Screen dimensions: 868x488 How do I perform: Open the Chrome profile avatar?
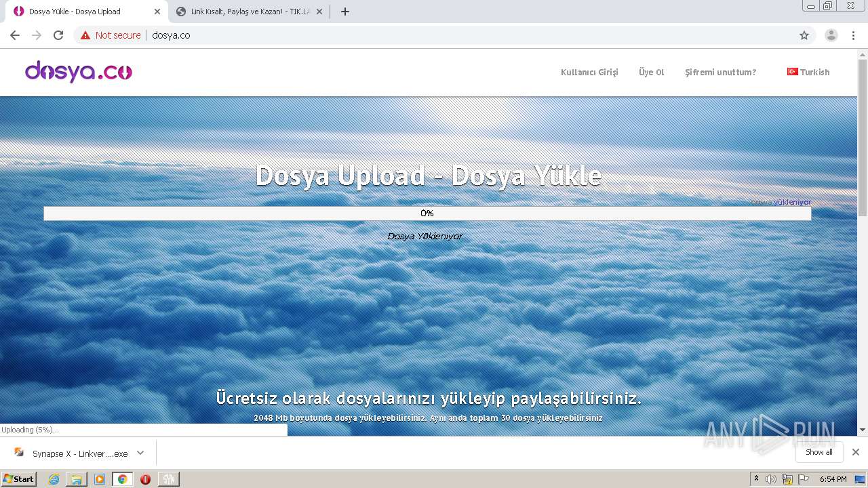click(831, 35)
